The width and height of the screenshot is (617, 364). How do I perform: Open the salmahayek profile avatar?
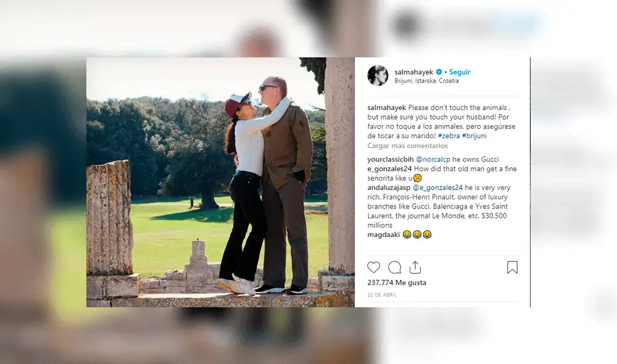tap(378, 75)
